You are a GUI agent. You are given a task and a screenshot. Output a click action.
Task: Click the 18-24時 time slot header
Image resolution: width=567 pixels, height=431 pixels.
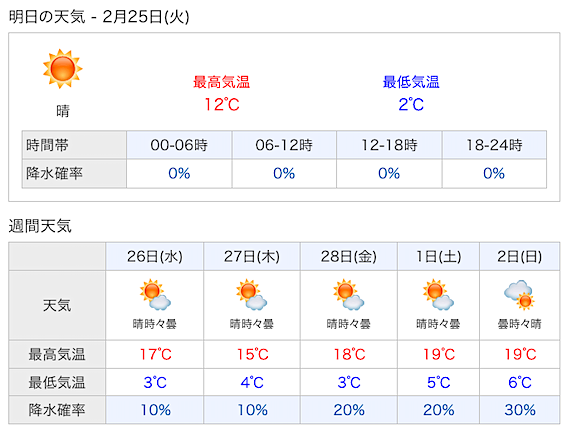(x=494, y=145)
